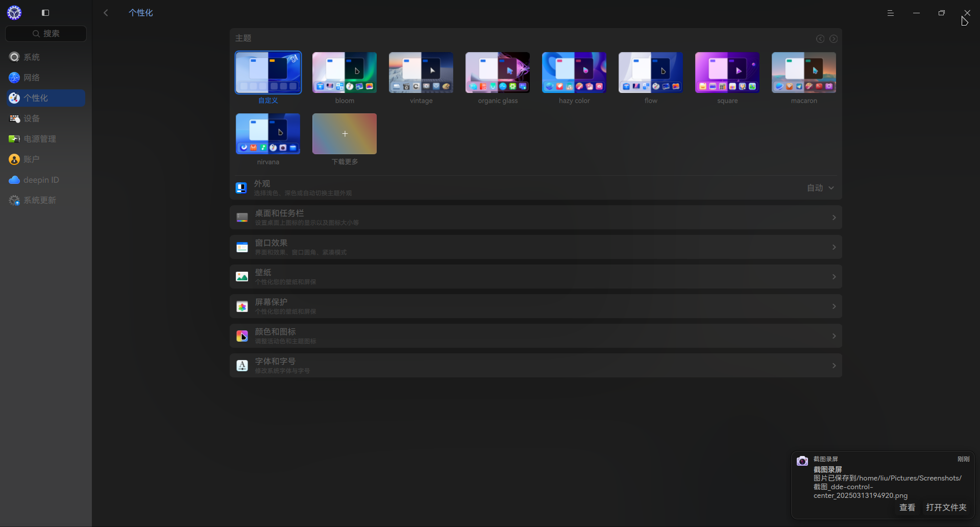
Task: Open 网络 in the sidebar
Action: (46, 78)
